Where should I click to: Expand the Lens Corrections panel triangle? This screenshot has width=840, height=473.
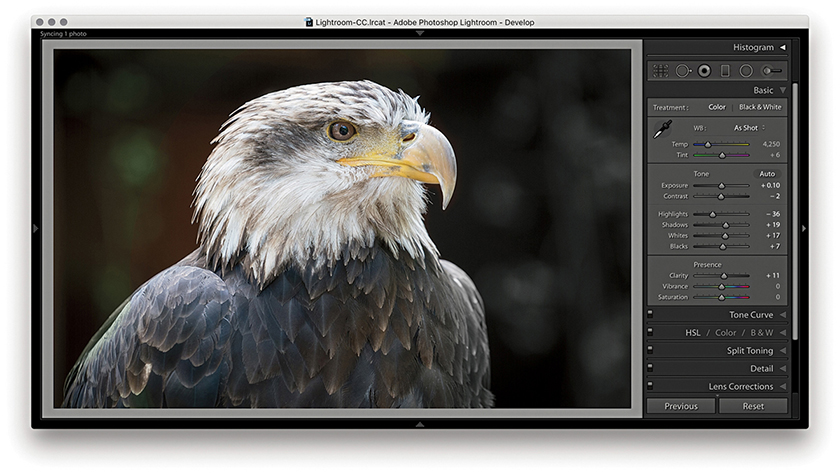783,386
